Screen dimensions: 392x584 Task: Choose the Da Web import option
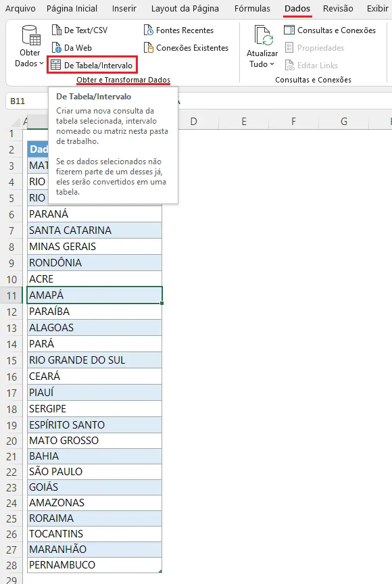(x=72, y=48)
